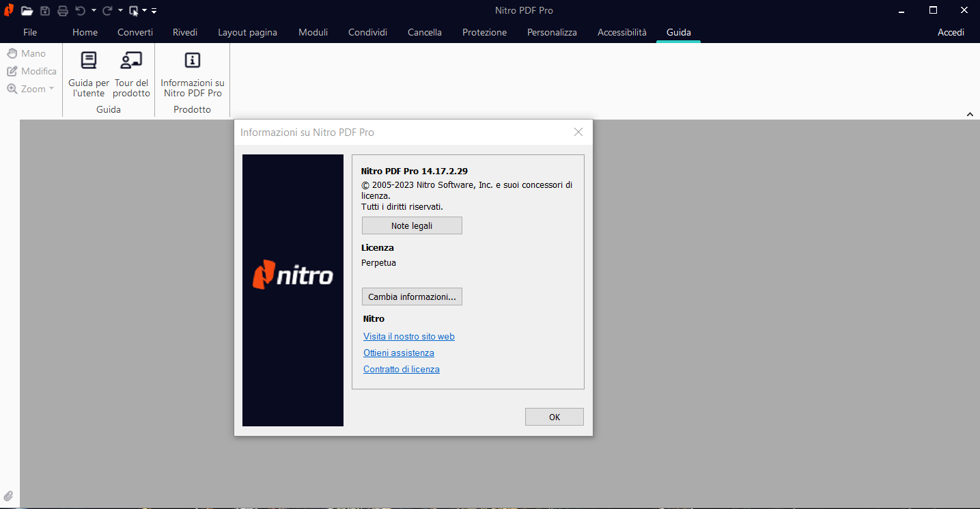Switch to the Layout pagina tab
The width and height of the screenshot is (980, 509).
pyautogui.click(x=248, y=32)
